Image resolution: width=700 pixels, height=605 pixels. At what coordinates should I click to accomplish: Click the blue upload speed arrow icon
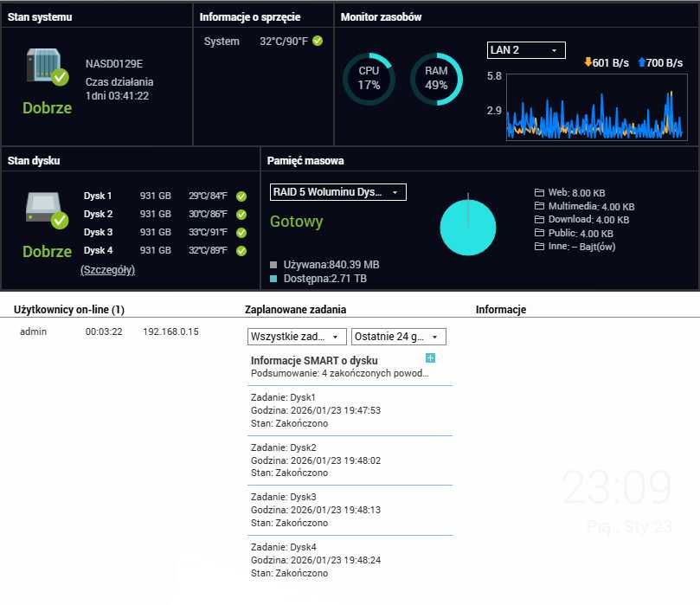click(642, 62)
